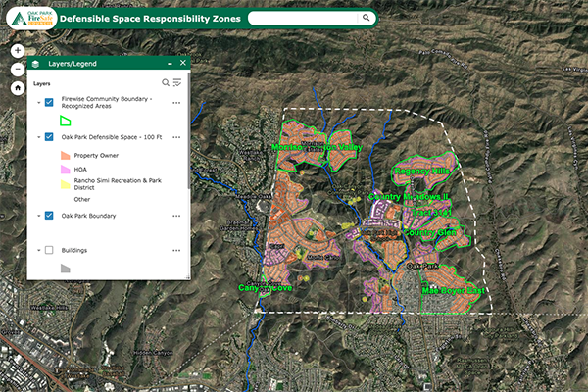
Task: Open the layer filter options icon
Action: (178, 83)
